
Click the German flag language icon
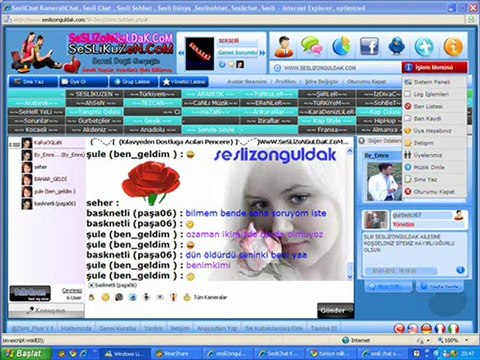[x=426, y=329]
